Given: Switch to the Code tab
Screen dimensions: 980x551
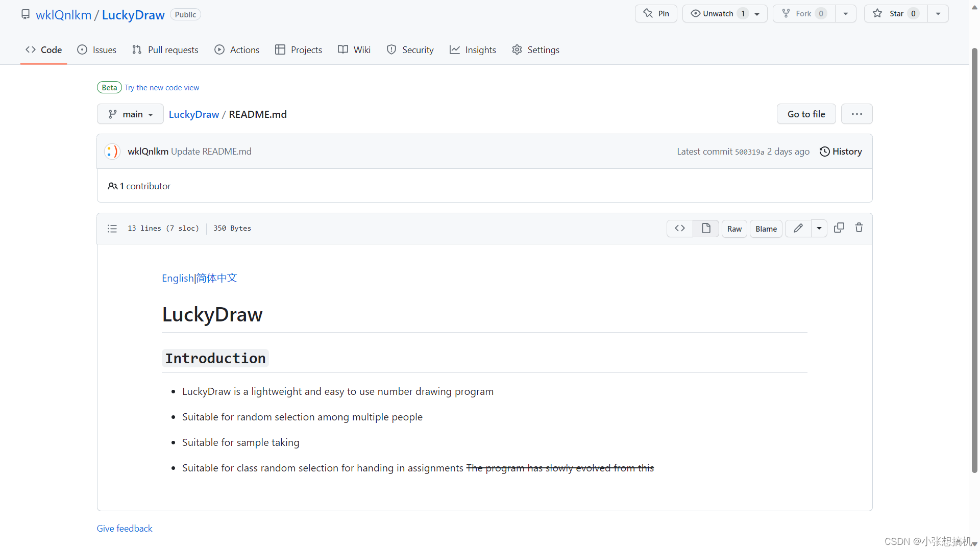Looking at the screenshot, I should pos(43,49).
